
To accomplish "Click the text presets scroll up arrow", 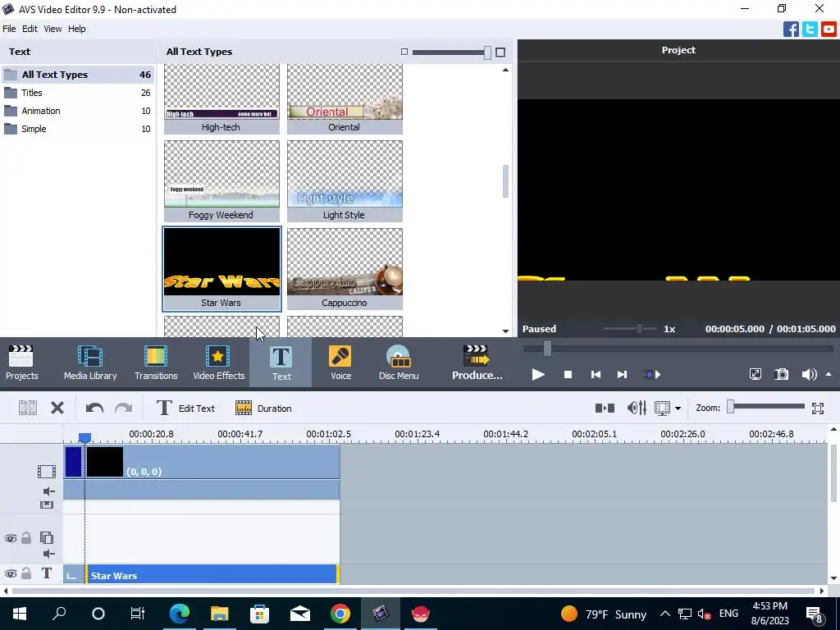I will pyautogui.click(x=505, y=71).
